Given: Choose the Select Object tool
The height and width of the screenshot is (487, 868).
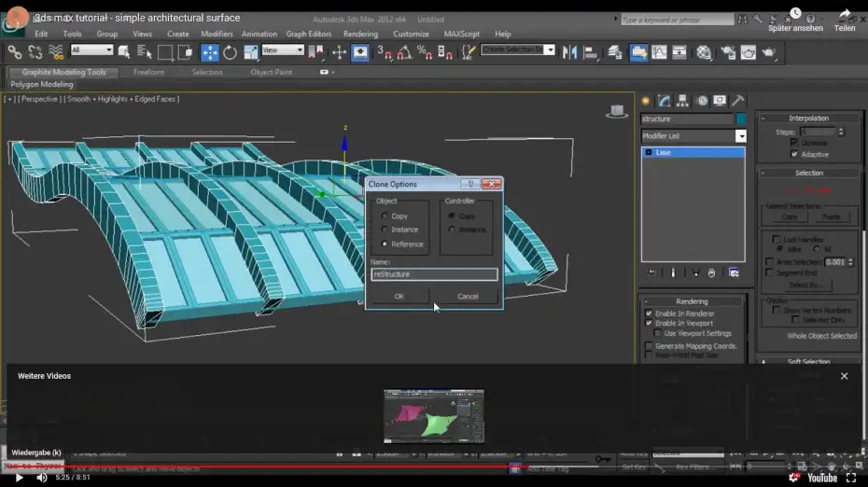Looking at the screenshot, I should [124, 52].
